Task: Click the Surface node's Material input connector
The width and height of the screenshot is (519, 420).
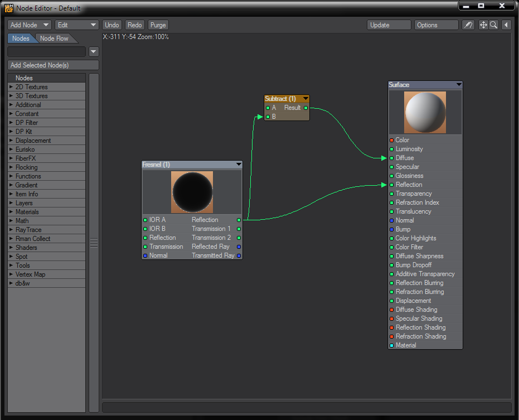Action: [392, 345]
